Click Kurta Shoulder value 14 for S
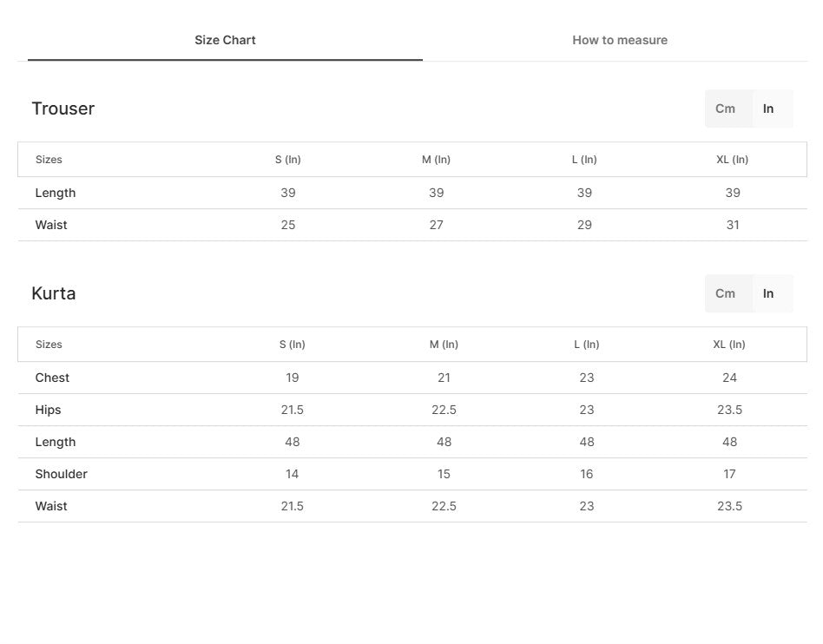823x644 pixels. [293, 475]
